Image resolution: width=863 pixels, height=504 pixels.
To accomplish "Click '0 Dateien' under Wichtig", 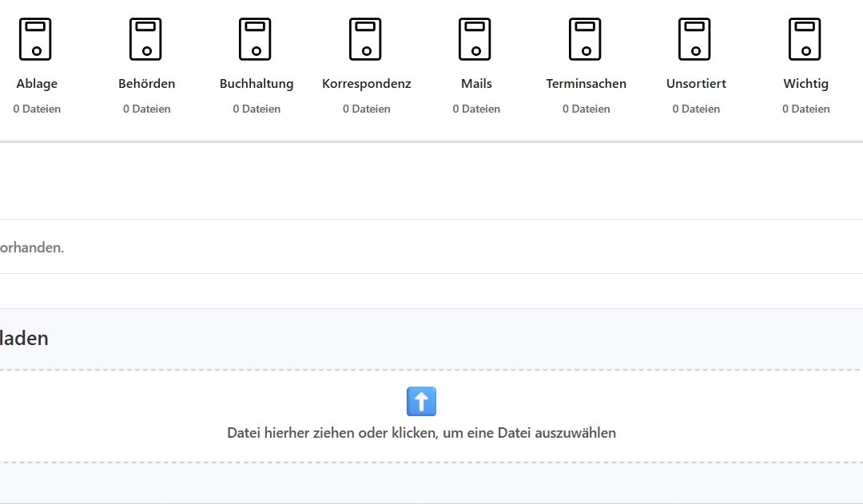I will tap(805, 109).
